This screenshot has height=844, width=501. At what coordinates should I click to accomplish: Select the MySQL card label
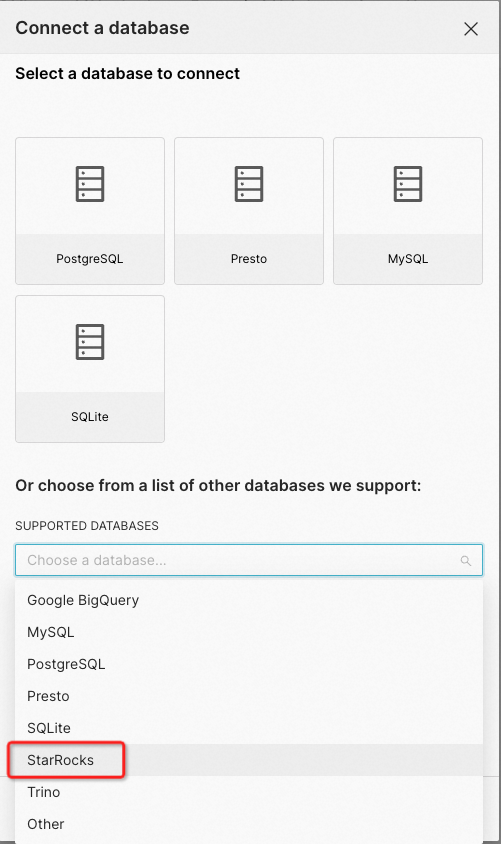pos(408,259)
